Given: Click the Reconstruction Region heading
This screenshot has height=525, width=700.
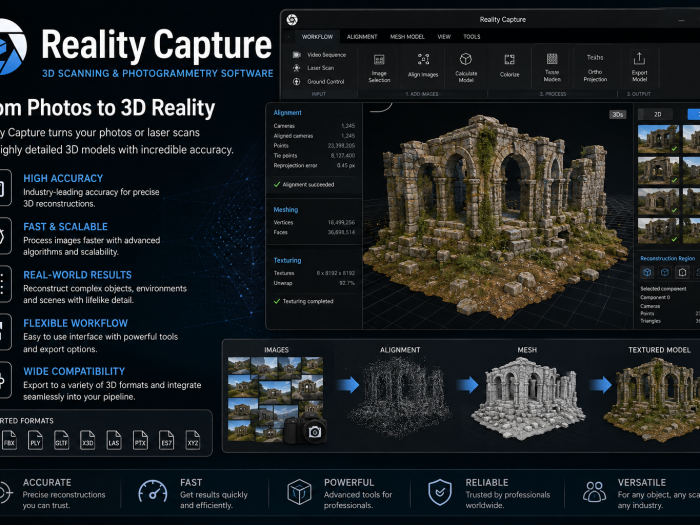Looking at the screenshot, I should [x=667, y=258].
